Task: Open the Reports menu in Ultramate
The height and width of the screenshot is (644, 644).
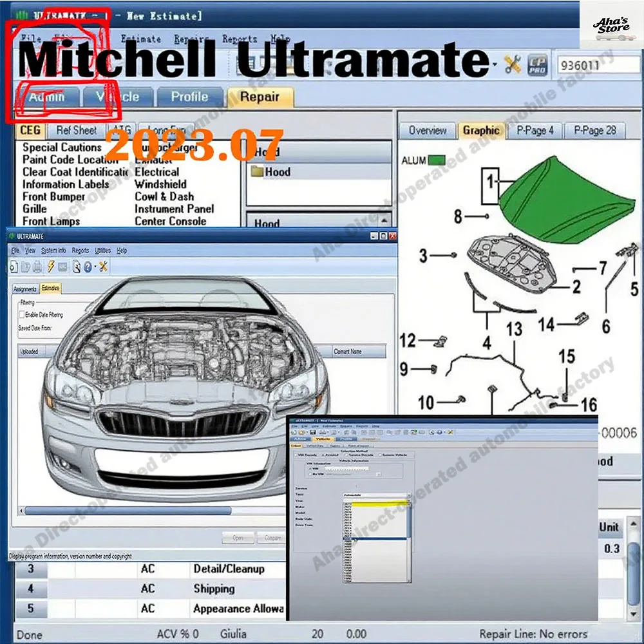Action: 80,251
